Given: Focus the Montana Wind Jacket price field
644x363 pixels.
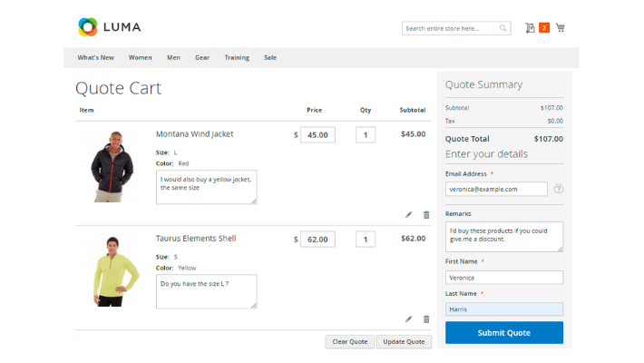Looking at the screenshot, I should coord(317,134).
